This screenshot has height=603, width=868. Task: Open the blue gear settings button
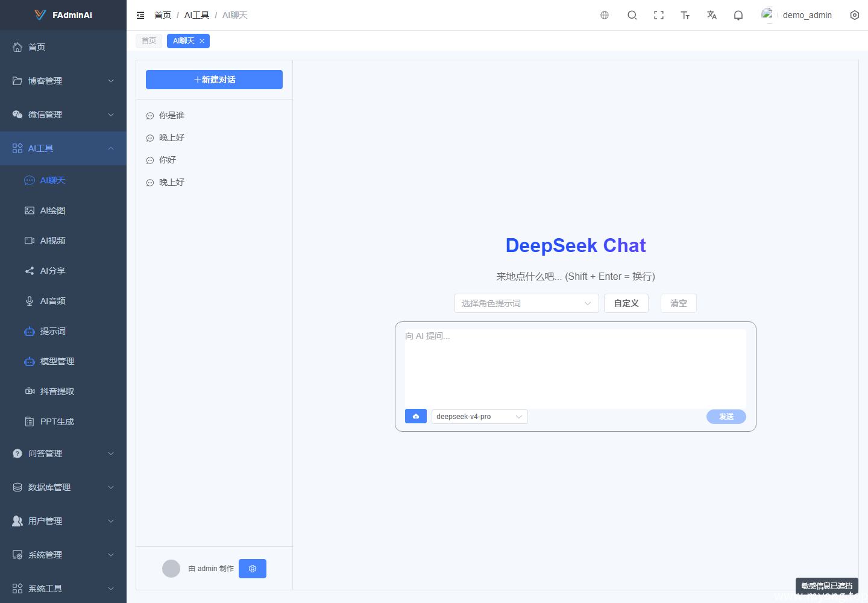point(253,569)
